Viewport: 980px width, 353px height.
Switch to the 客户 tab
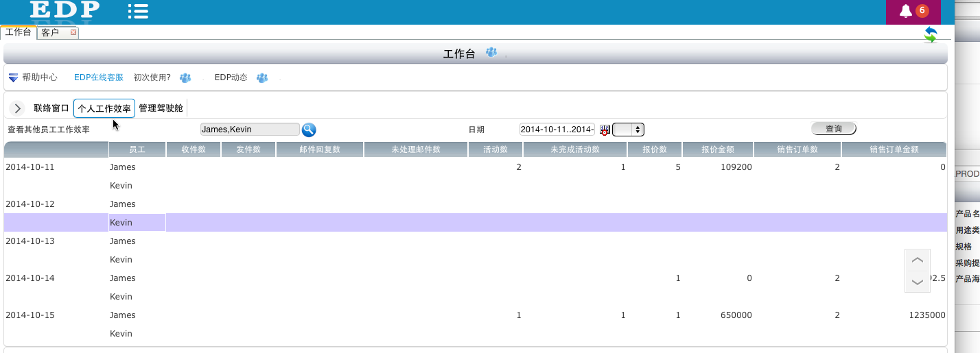pyautogui.click(x=51, y=32)
